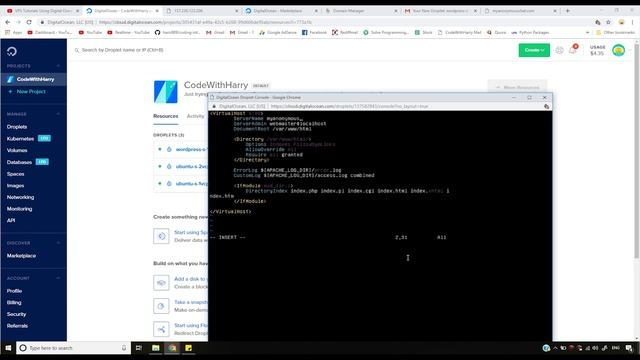Screen dimensions: 640x360
Task: Open the notifications bell
Action: tap(573, 50)
